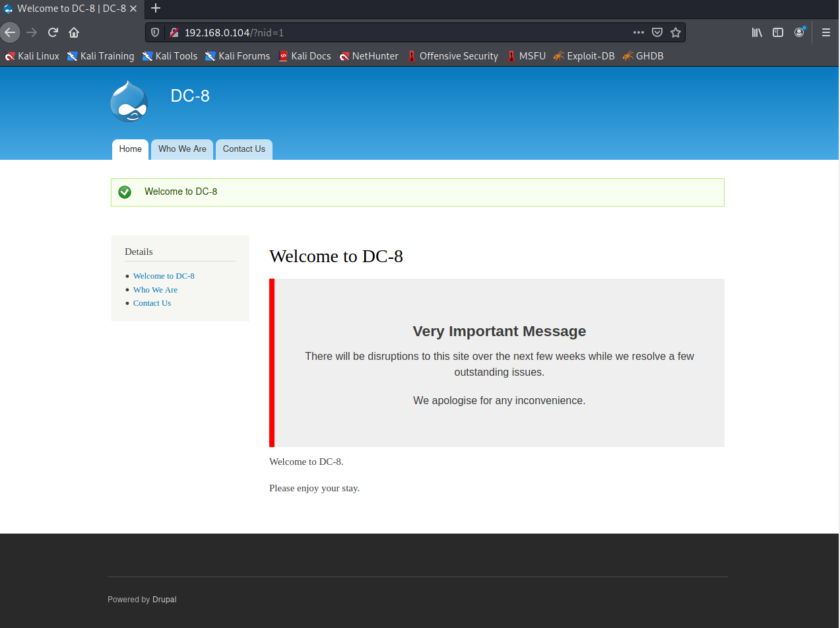The image size is (840, 628).
Task: Click the Drupal drop logo
Action: coord(129,101)
